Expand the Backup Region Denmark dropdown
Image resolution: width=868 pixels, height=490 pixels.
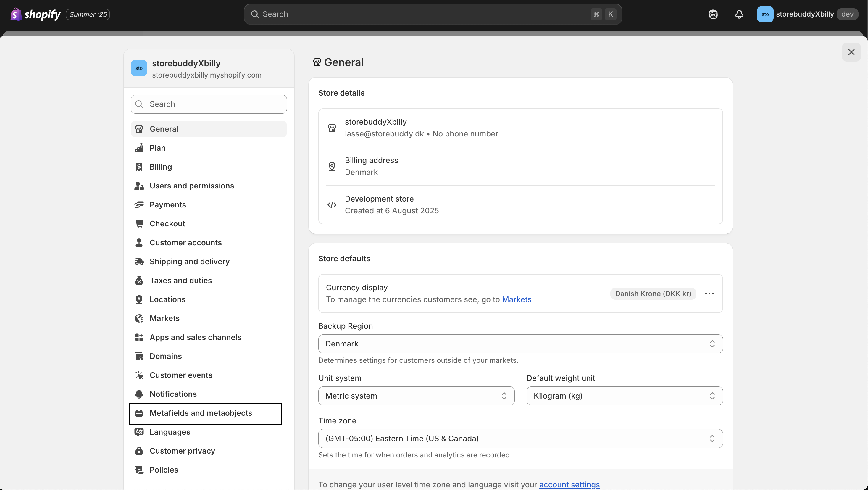(520, 344)
